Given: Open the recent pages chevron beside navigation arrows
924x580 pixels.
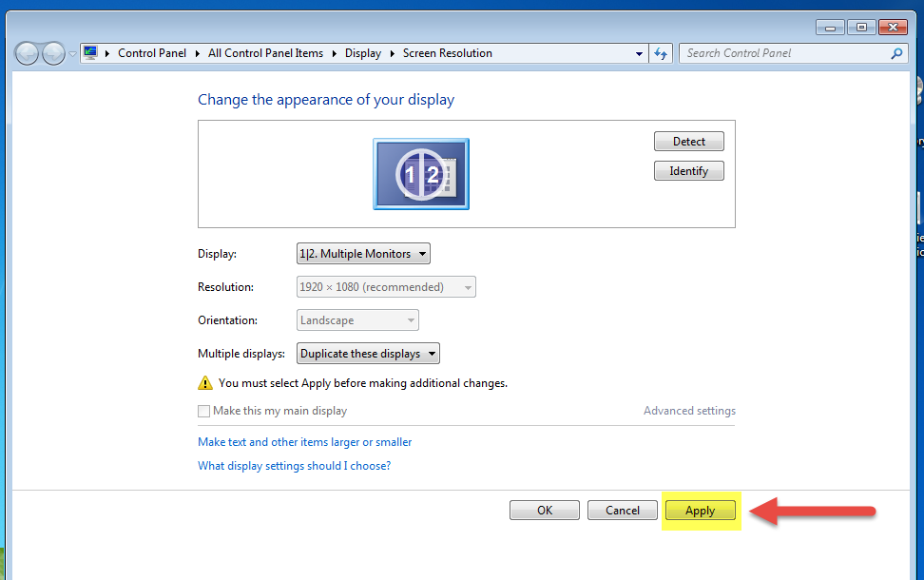Looking at the screenshot, I should [72, 53].
